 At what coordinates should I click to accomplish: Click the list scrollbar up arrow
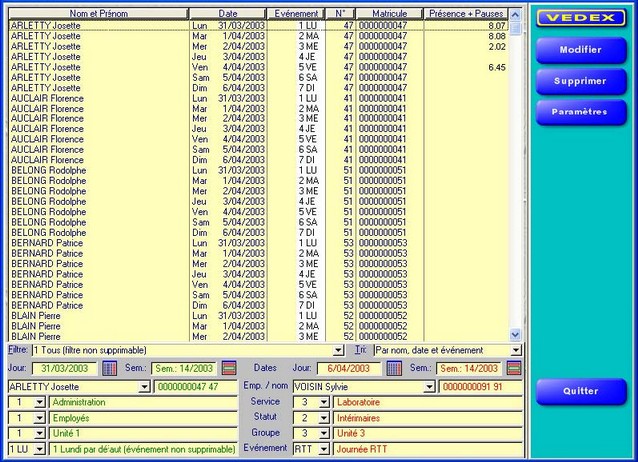tap(515, 15)
